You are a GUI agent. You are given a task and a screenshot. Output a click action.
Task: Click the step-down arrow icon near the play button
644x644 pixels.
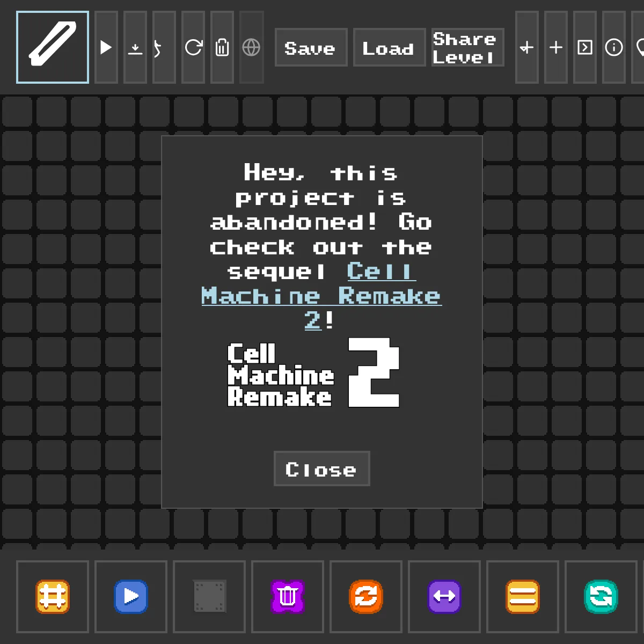coord(135,47)
